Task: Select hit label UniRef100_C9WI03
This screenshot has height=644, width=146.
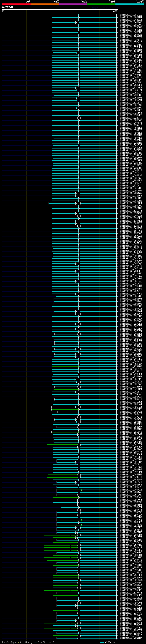Action: 131,299
